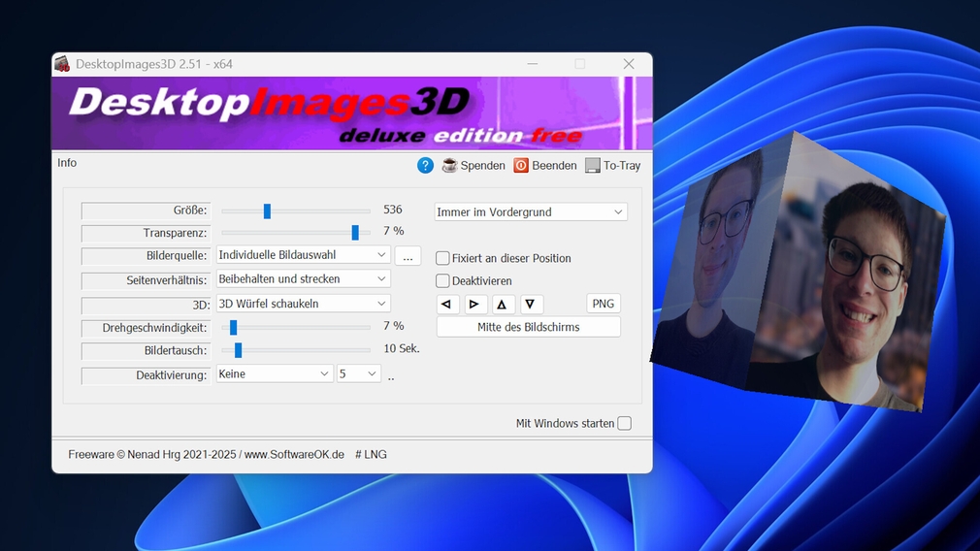
Task: Click the DesktopImages3D banner image
Action: [352, 113]
